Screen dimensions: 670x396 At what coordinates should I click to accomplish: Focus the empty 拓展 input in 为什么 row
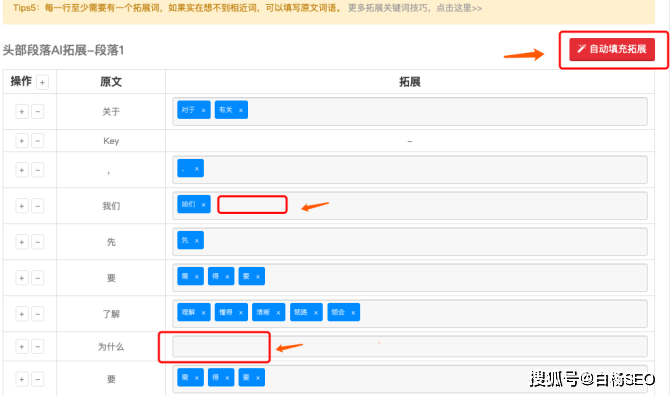click(410, 346)
